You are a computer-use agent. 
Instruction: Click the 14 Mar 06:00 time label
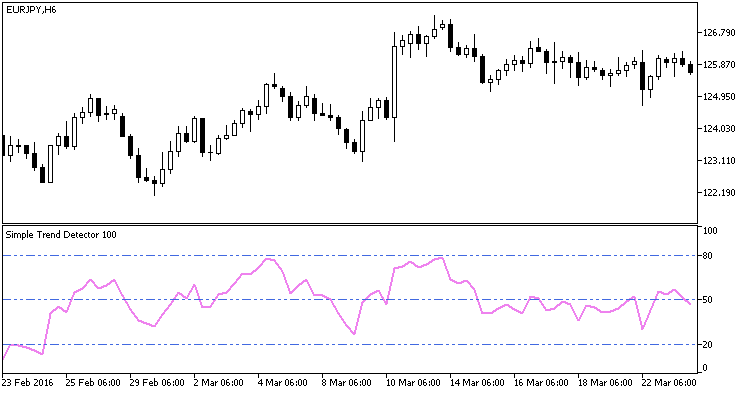pos(477,383)
